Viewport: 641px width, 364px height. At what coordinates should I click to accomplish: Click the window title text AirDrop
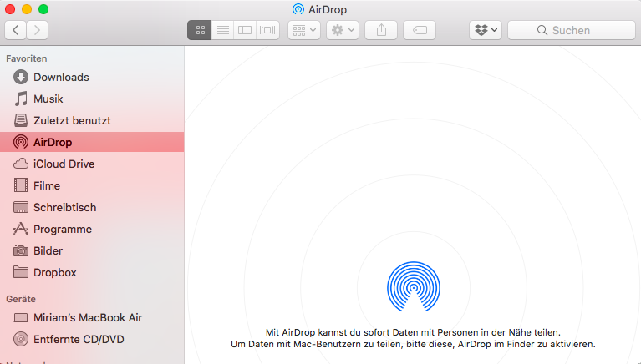[x=328, y=9]
